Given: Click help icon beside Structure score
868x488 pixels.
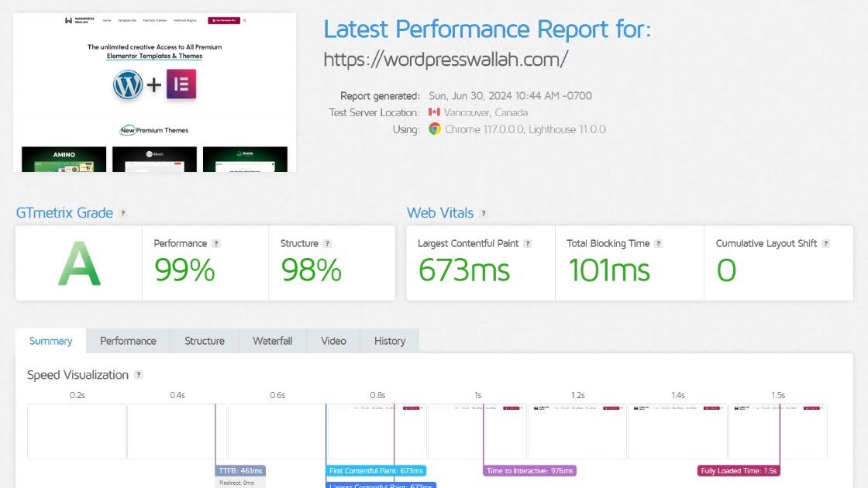Looking at the screenshot, I should tap(328, 243).
